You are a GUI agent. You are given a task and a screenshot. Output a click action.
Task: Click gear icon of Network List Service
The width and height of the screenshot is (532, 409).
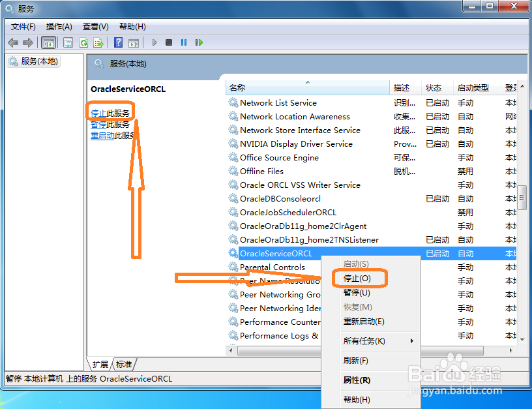point(233,102)
